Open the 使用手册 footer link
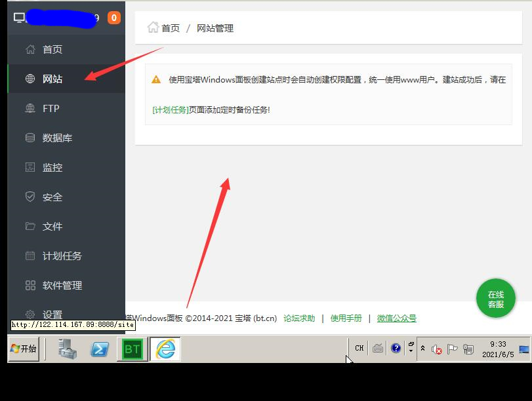 [x=346, y=318]
